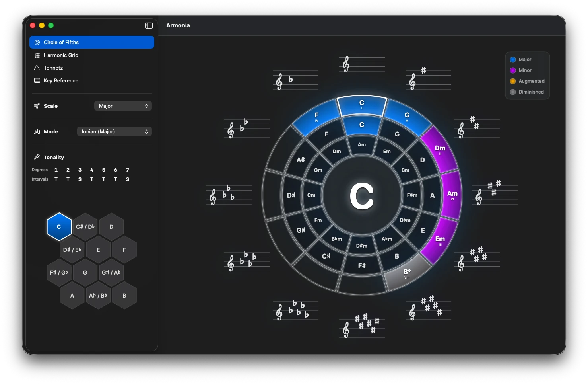Click the Tonnetz triangle icon
Screen dimensions: 588x384
coord(37,68)
